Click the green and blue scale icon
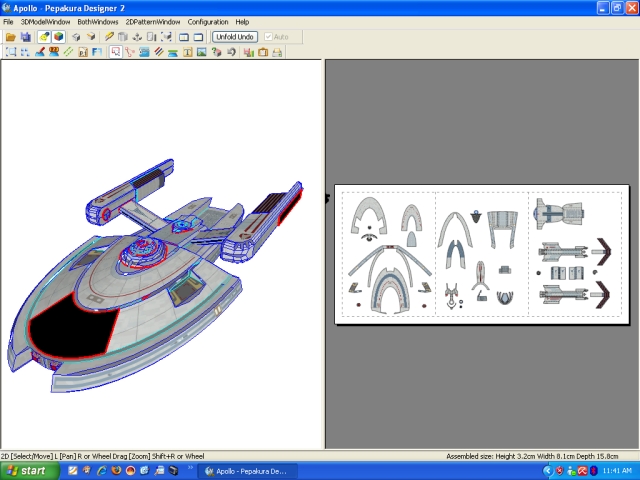This screenshot has height=480, width=640. click(173, 52)
